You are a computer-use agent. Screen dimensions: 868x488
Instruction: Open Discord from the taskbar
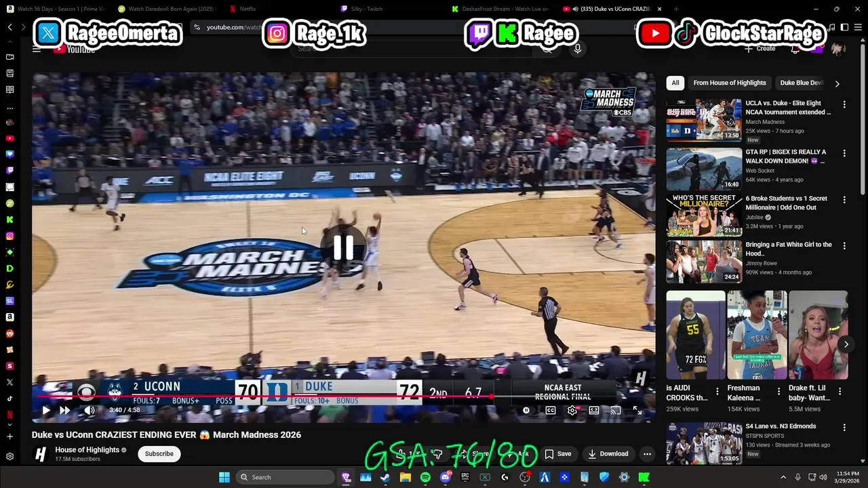(x=445, y=477)
